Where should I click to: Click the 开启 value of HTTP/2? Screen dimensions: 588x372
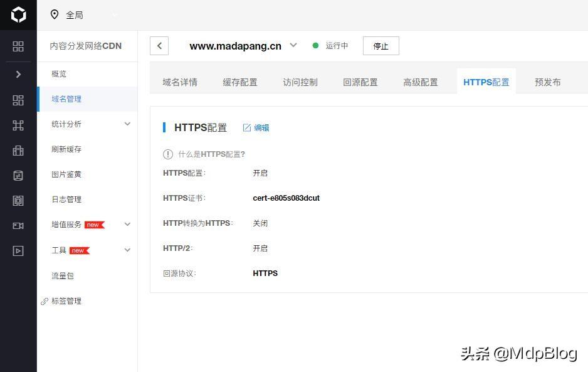(x=260, y=248)
